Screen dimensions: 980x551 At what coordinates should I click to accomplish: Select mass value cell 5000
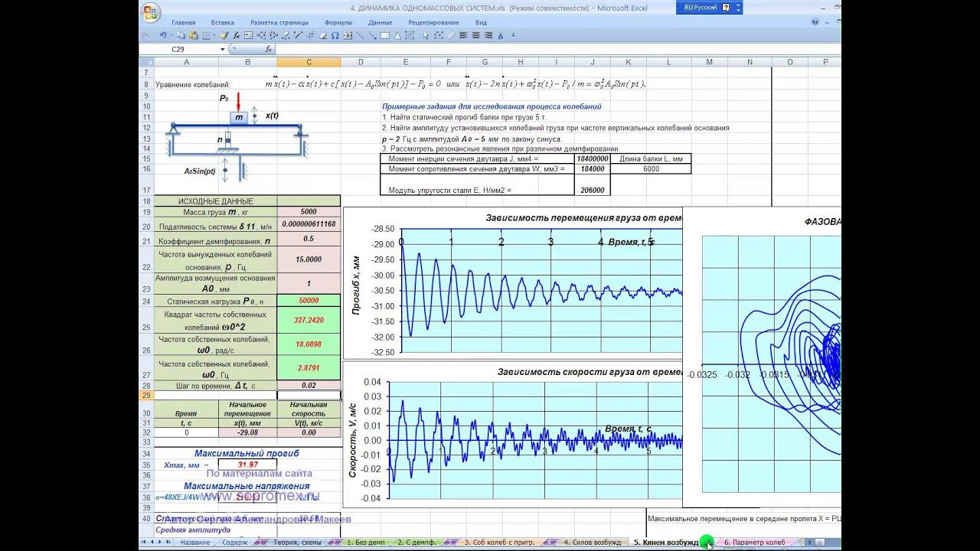[309, 211]
